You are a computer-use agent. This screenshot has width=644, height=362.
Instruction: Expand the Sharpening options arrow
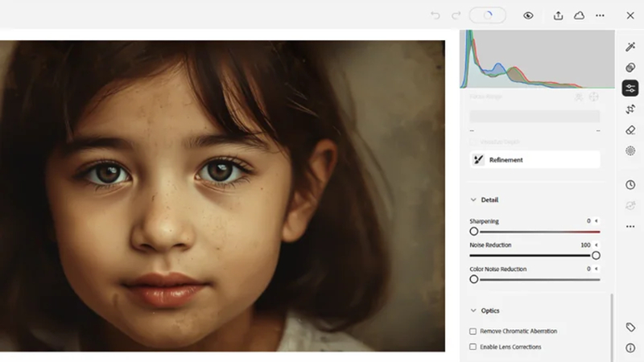point(597,220)
